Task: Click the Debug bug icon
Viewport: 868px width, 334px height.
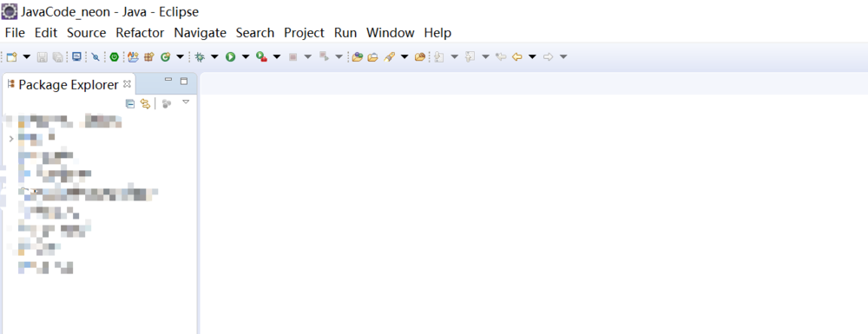Action: coord(200,56)
